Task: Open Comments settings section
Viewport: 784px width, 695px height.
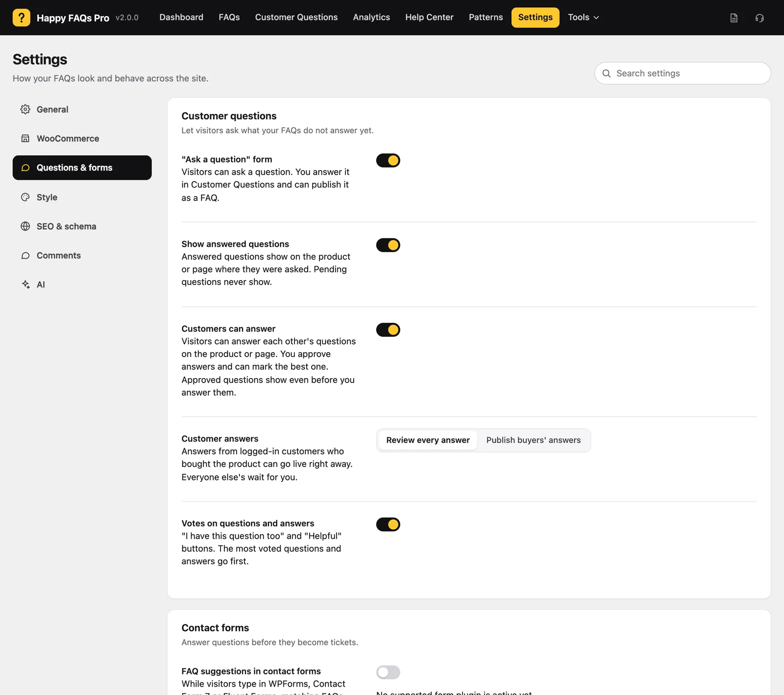Action: [x=82, y=256]
